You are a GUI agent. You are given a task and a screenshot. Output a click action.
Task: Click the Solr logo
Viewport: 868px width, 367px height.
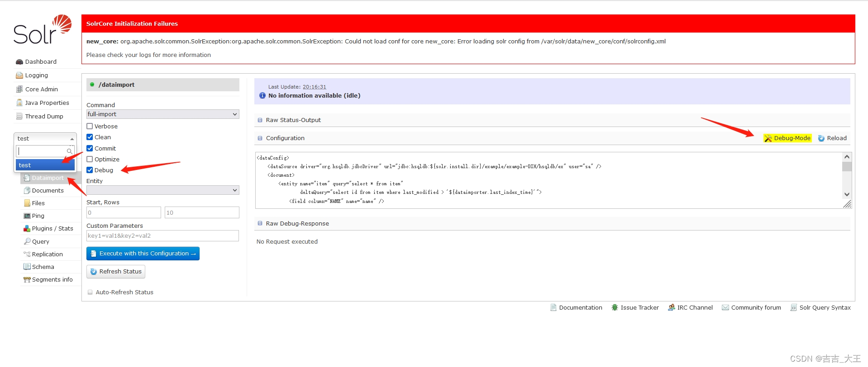tap(42, 29)
